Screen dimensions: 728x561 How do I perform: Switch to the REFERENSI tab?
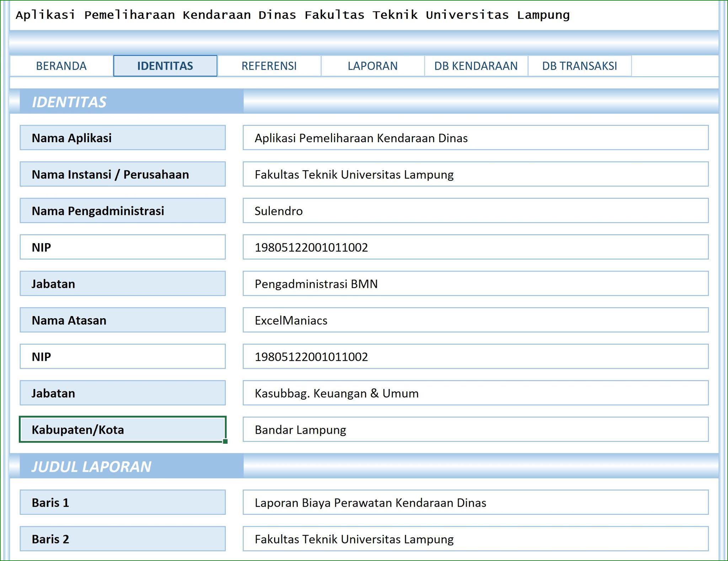pyautogui.click(x=269, y=66)
